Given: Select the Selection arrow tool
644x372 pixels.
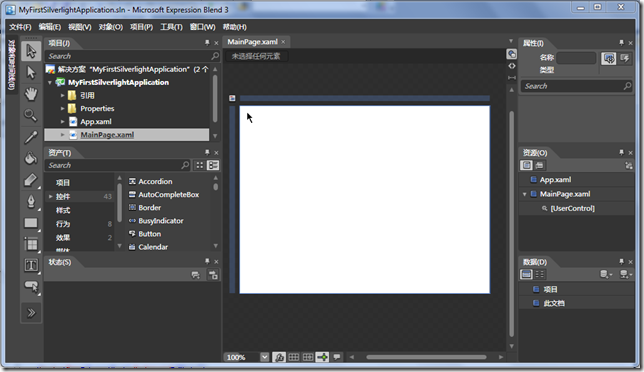Looking at the screenshot, I should click(x=31, y=51).
